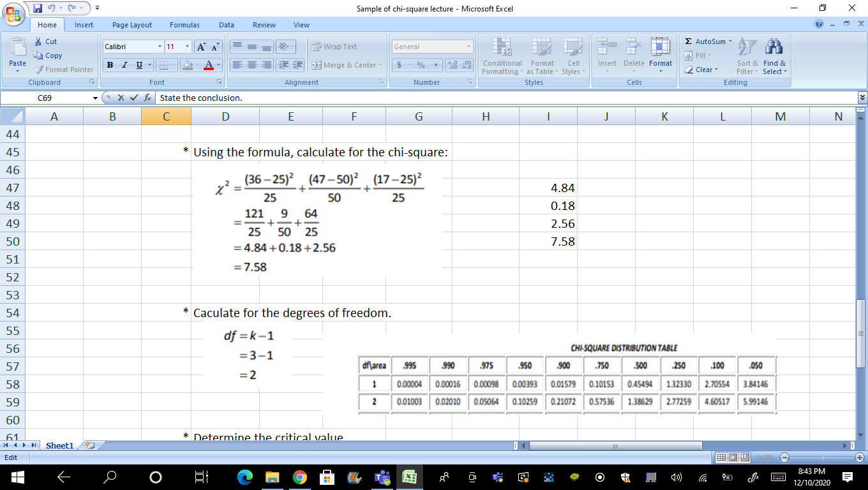Viewport: 868px width, 490px height.
Task: Increase decimal places
Action: (x=452, y=65)
